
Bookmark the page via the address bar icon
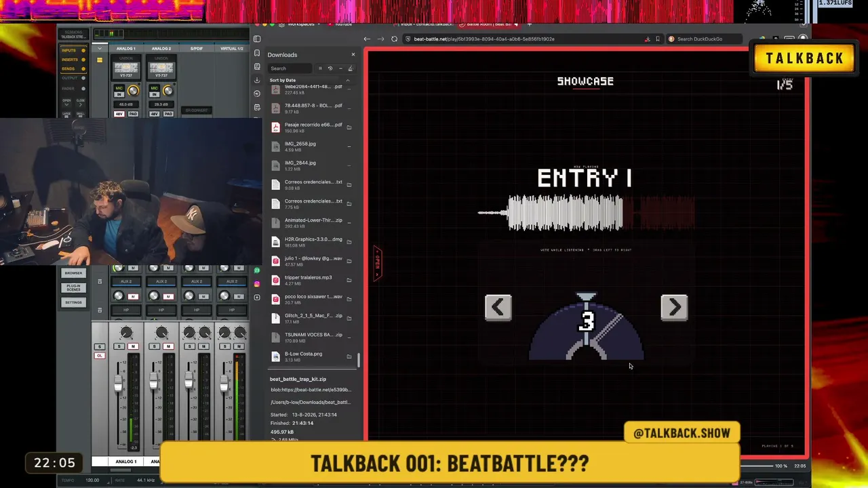coord(658,39)
